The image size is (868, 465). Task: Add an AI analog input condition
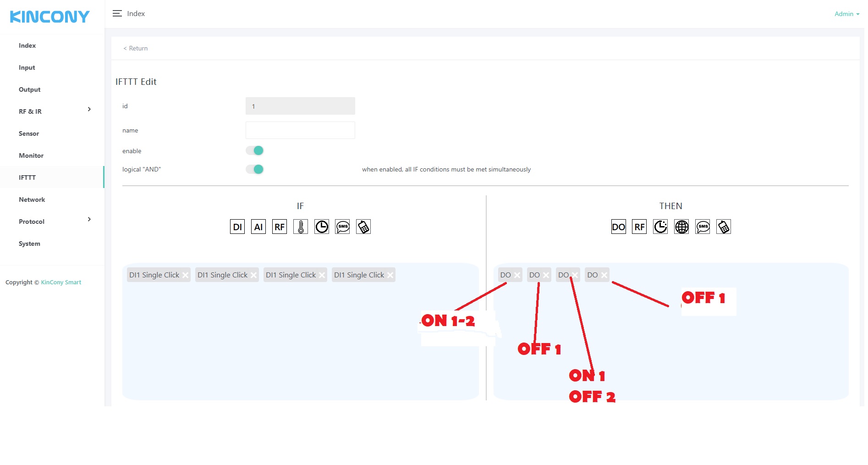258,227
